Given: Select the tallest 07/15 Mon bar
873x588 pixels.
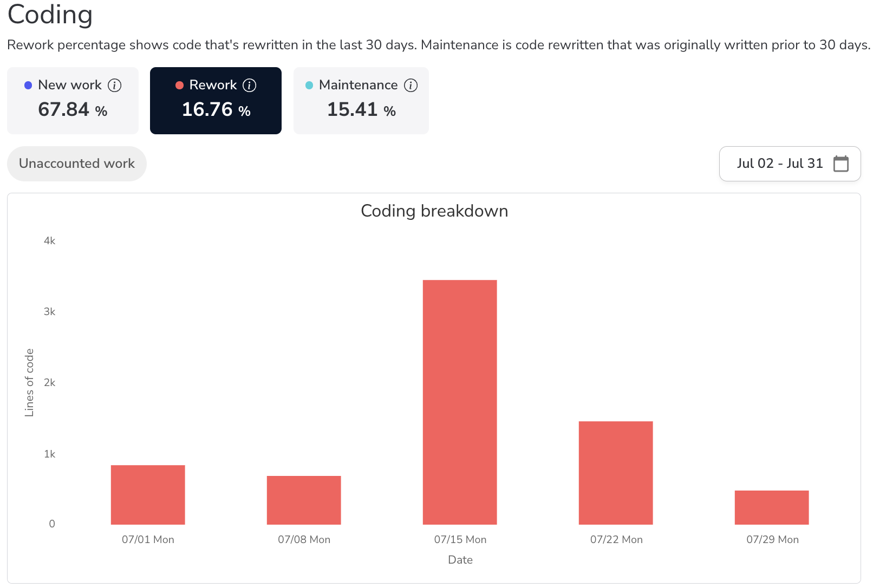Looking at the screenshot, I should click(460, 402).
